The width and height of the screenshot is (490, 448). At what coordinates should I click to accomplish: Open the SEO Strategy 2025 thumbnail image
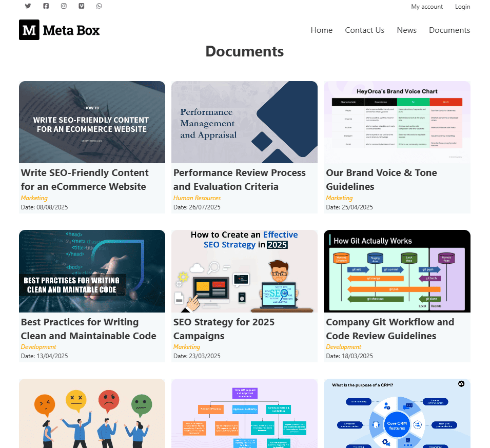[x=244, y=271]
